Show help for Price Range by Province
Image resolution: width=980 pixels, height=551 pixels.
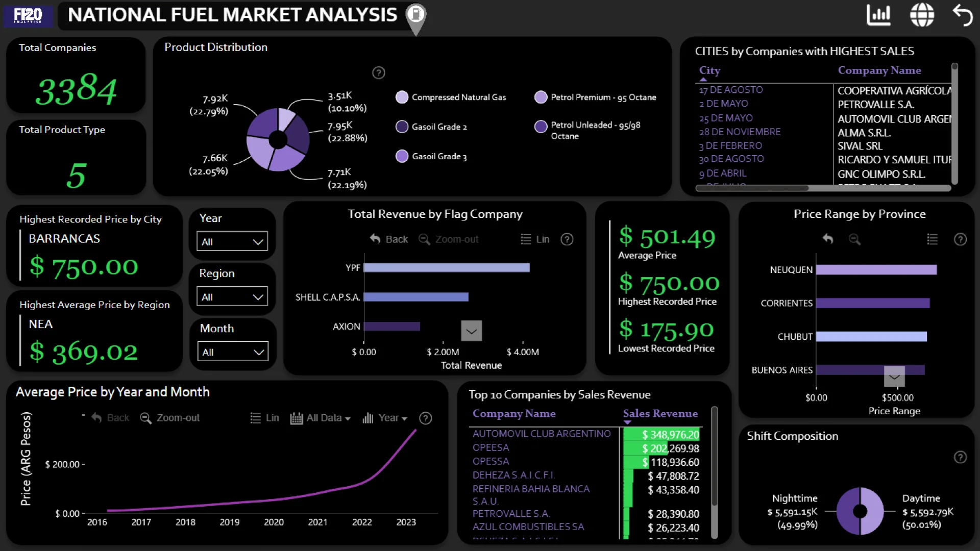(960, 239)
